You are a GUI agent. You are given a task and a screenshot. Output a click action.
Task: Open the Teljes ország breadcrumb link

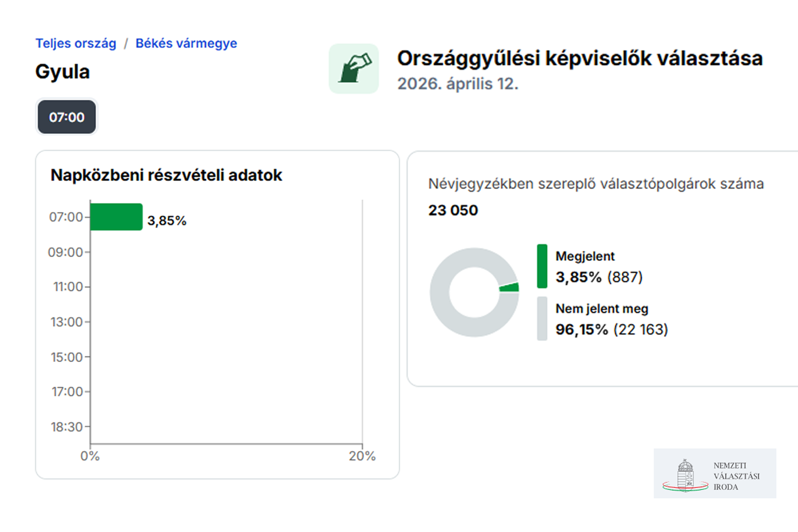(x=76, y=43)
